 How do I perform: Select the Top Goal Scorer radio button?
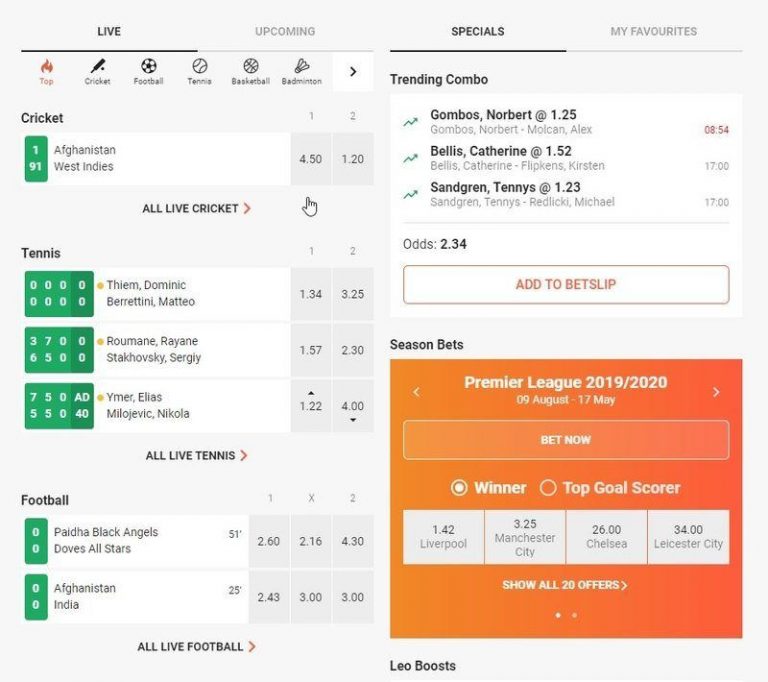click(x=548, y=488)
